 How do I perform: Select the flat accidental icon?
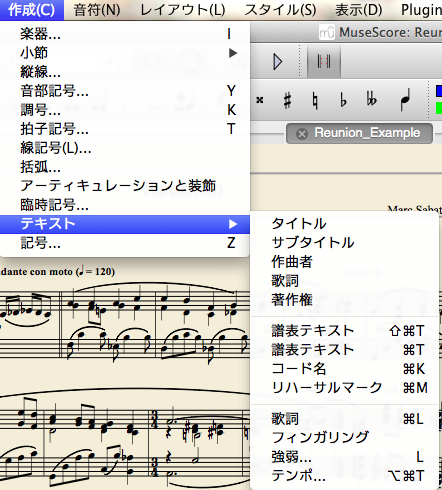(343, 100)
